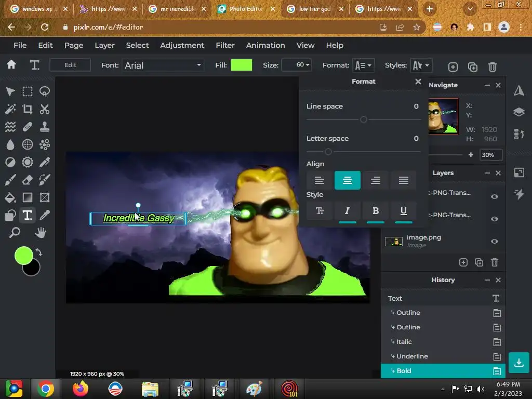
Task: Duplicate layer using top toolbar icon
Action: [473, 67]
